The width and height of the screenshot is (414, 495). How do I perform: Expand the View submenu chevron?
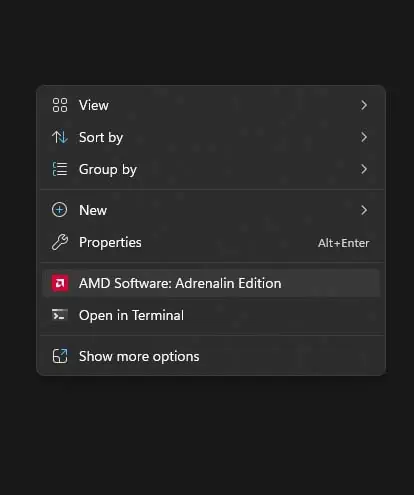pos(364,105)
